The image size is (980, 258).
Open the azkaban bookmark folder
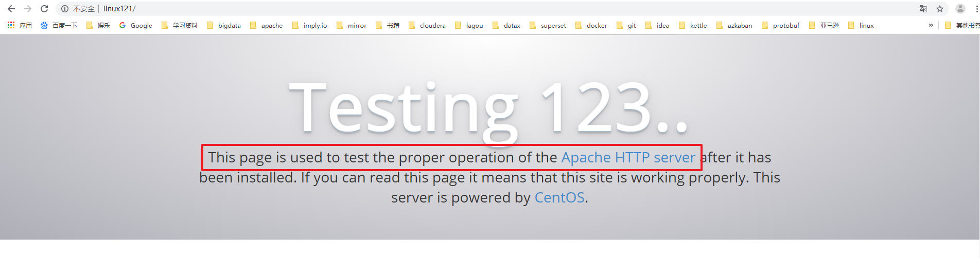[x=734, y=25]
